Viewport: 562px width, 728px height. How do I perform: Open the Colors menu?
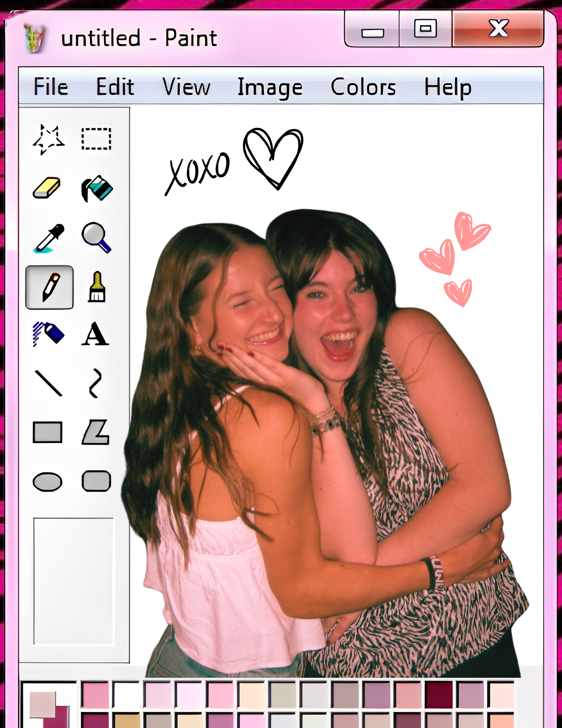(x=363, y=87)
